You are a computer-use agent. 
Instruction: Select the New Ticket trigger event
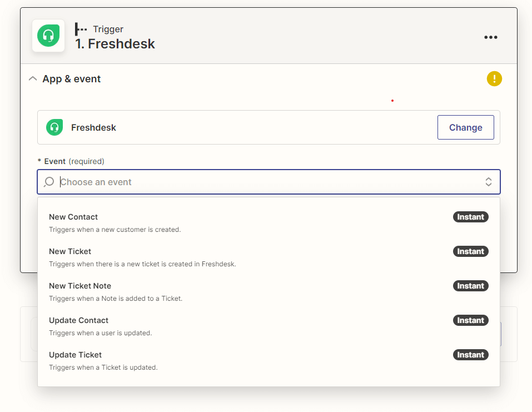(x=269, y=257)
